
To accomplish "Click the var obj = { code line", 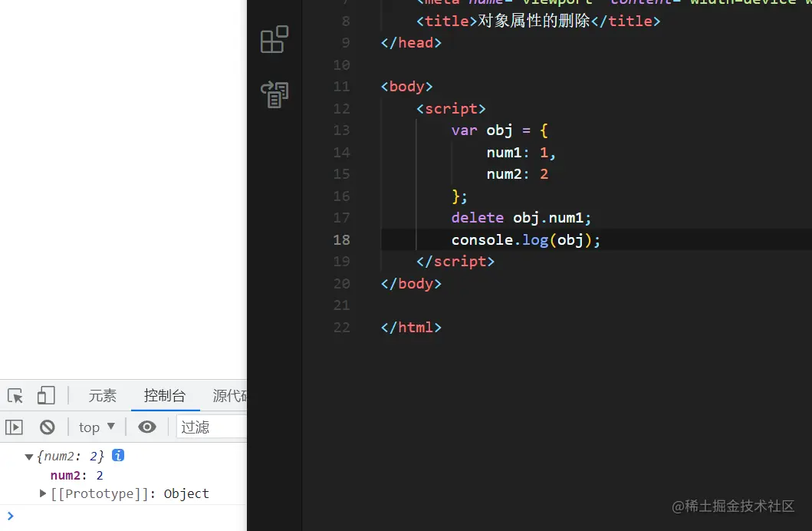I will (499, 130).
